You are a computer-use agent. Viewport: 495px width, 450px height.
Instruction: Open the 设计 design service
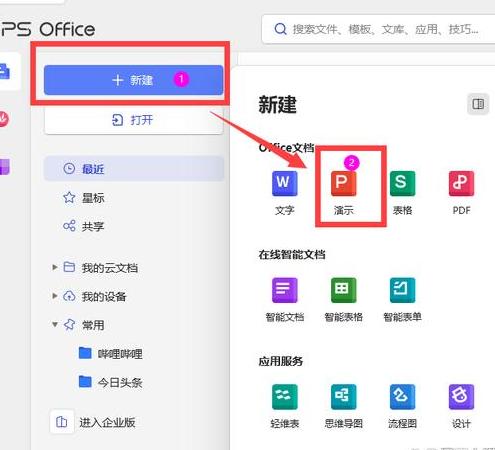tap(461, 406)
